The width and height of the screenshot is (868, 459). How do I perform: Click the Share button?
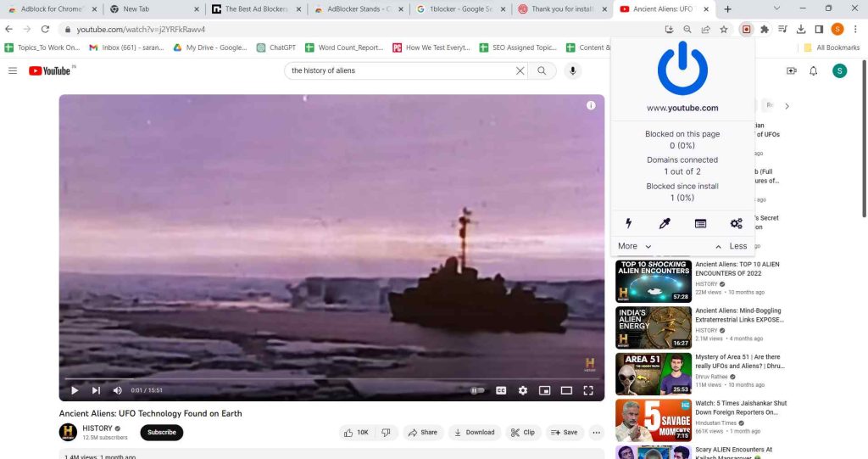point(423,433)
